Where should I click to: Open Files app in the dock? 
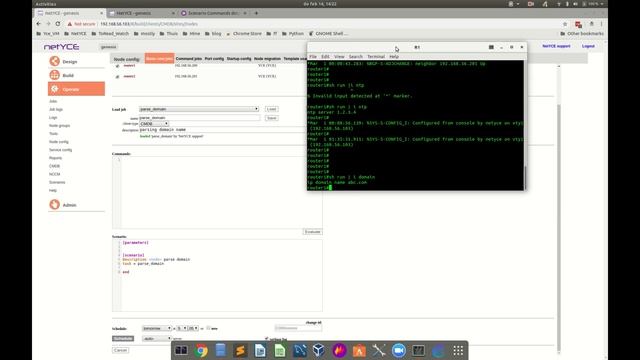point(220,351)
